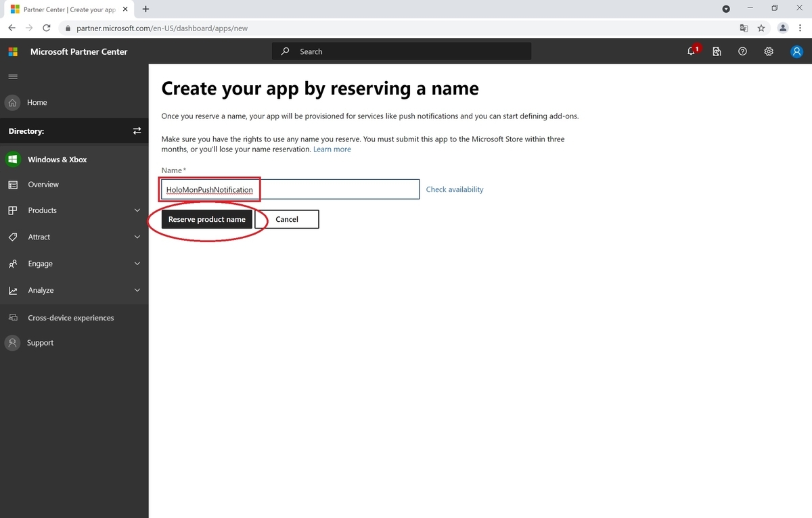Click the heading Create your app by reserving a name

click(x=320, y=89)
